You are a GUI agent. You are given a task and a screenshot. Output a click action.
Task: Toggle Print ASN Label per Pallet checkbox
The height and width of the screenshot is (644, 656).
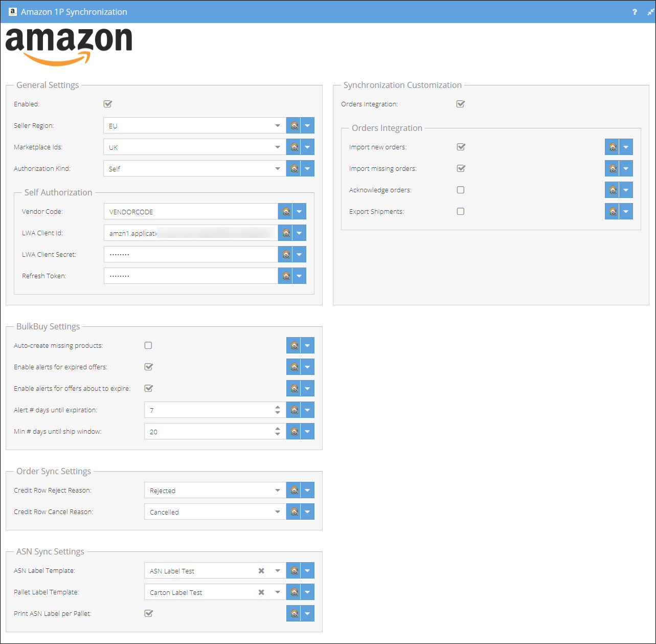click(149, 613)
